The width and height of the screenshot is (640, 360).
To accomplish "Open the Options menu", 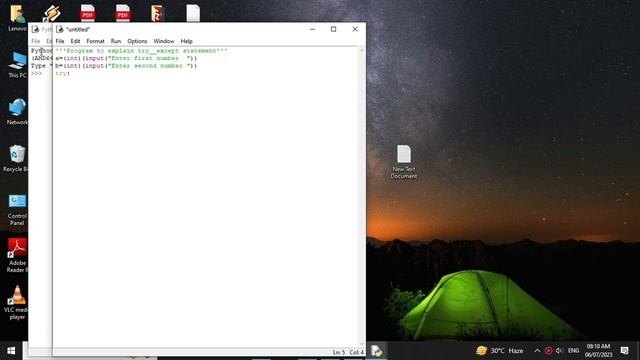I will [137, 41].
